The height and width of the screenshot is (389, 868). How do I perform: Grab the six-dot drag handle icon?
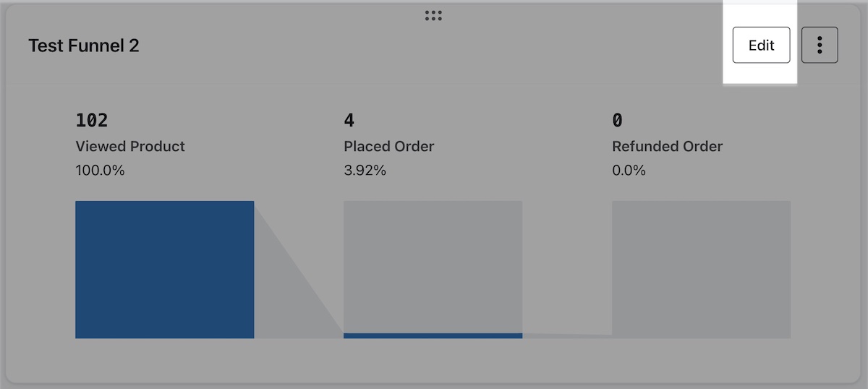coord(433,15)
